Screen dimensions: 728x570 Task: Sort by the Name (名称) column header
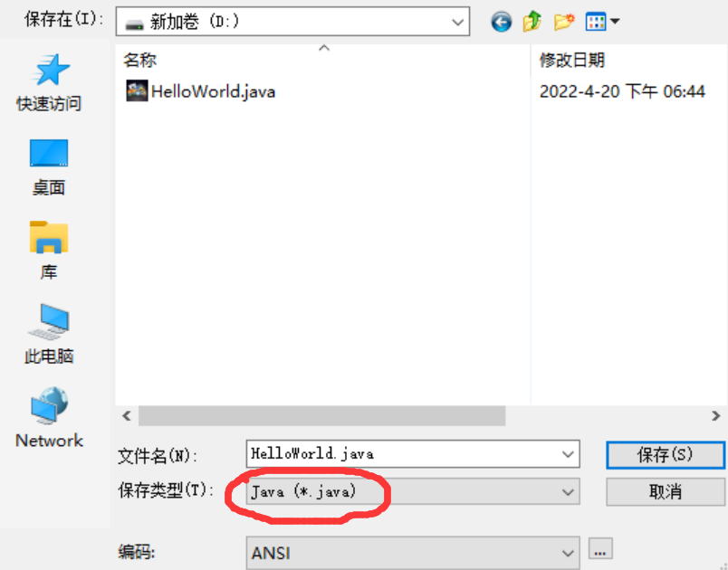322,61
